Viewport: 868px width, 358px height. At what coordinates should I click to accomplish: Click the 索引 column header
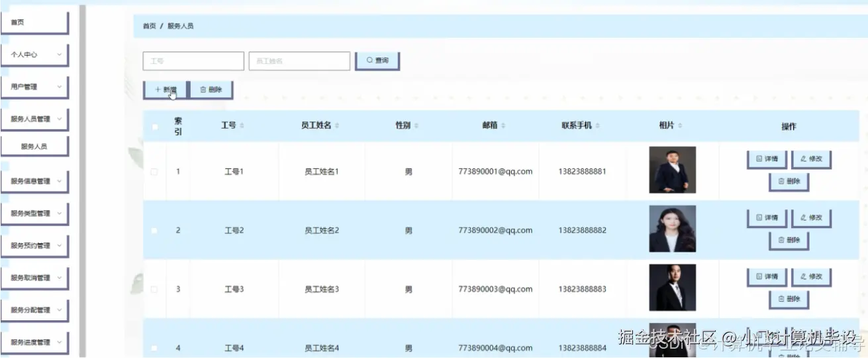pyautogui.click(x=178, y=127)
